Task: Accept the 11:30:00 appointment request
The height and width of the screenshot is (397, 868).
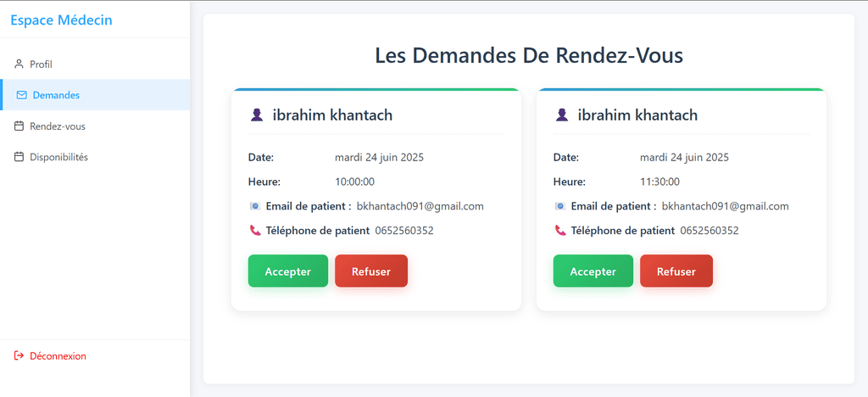Action: coord(593,271)
